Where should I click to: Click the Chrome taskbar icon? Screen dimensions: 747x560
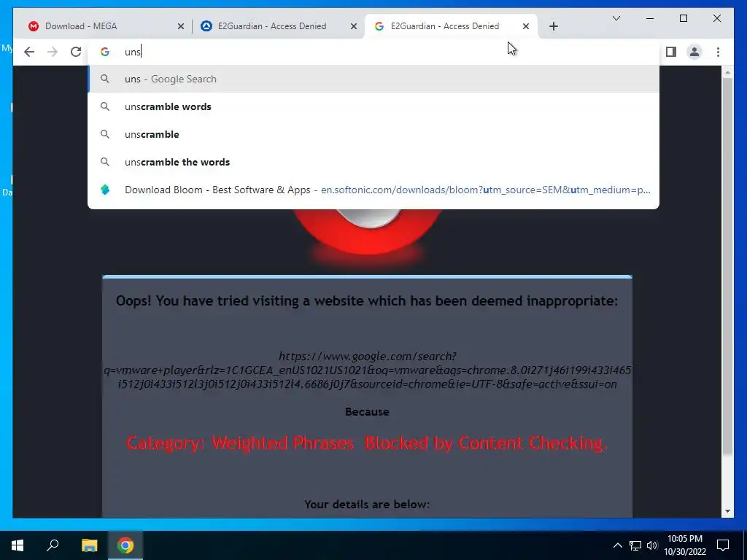(x=125, y=545)
